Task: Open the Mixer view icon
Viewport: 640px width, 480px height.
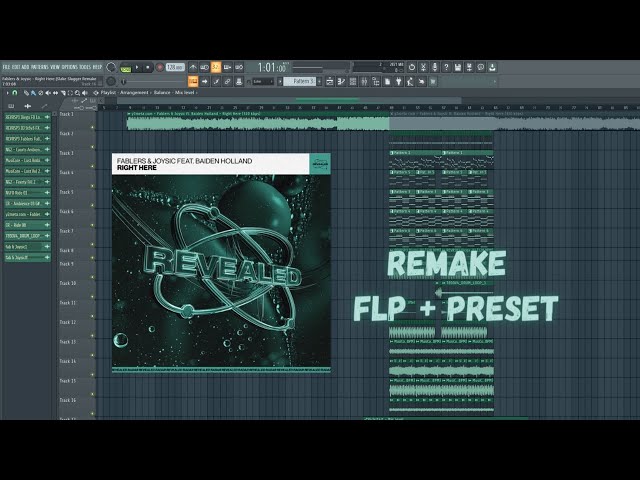Action: (364, 82)
